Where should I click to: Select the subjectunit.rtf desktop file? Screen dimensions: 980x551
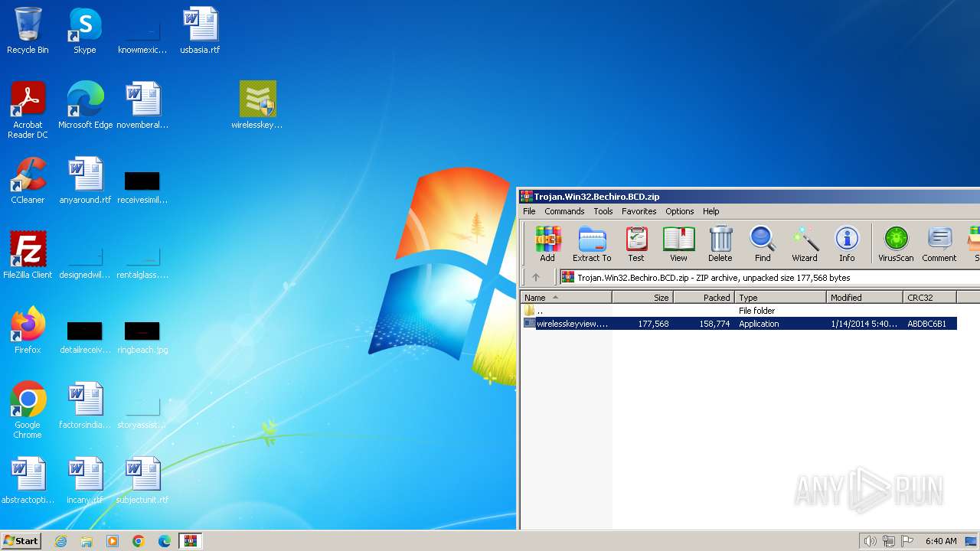142,481
